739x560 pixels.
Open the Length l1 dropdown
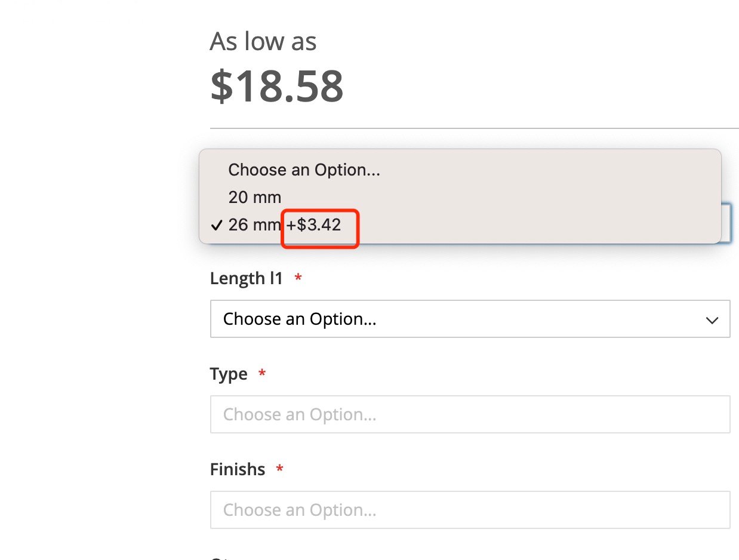470,319
